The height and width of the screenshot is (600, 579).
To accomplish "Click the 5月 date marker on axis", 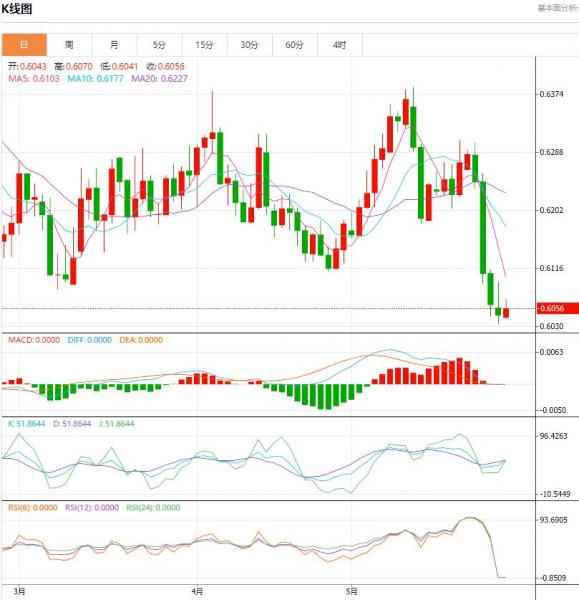I will 351,592.
